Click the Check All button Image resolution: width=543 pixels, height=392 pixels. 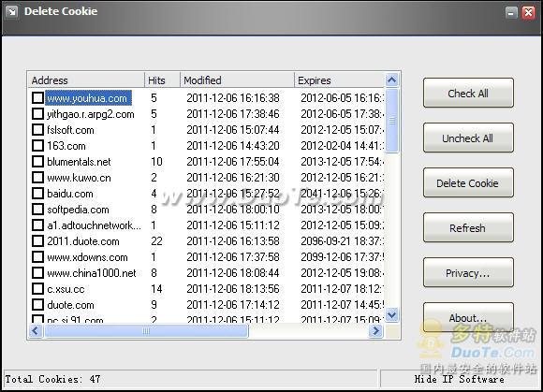coord(468,93)
